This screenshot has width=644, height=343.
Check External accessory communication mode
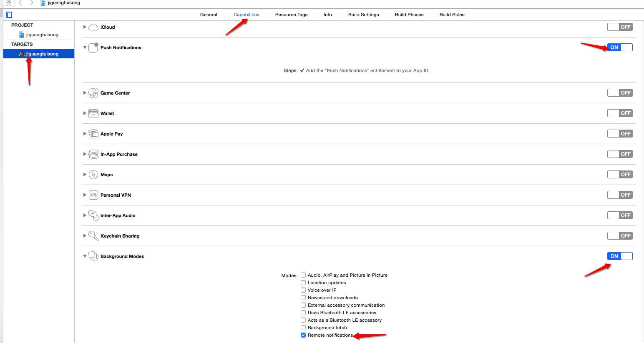(303, 305)
